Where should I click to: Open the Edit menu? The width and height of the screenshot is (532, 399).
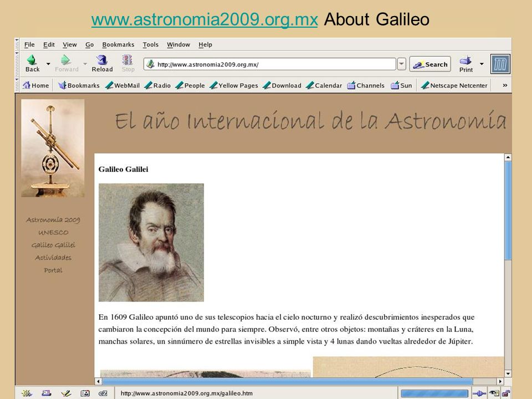(x=49, y=44)
